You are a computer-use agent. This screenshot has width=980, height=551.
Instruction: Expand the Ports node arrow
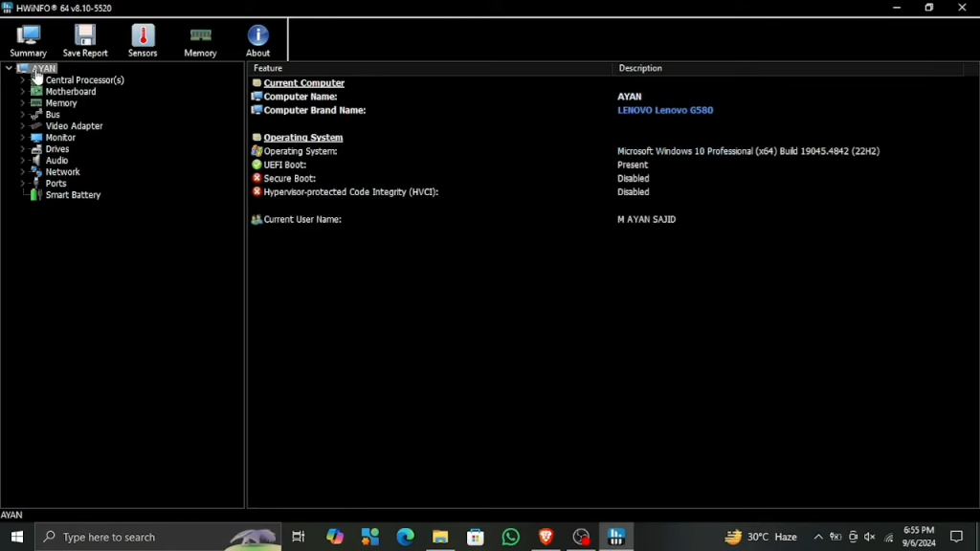coord(23,184)
